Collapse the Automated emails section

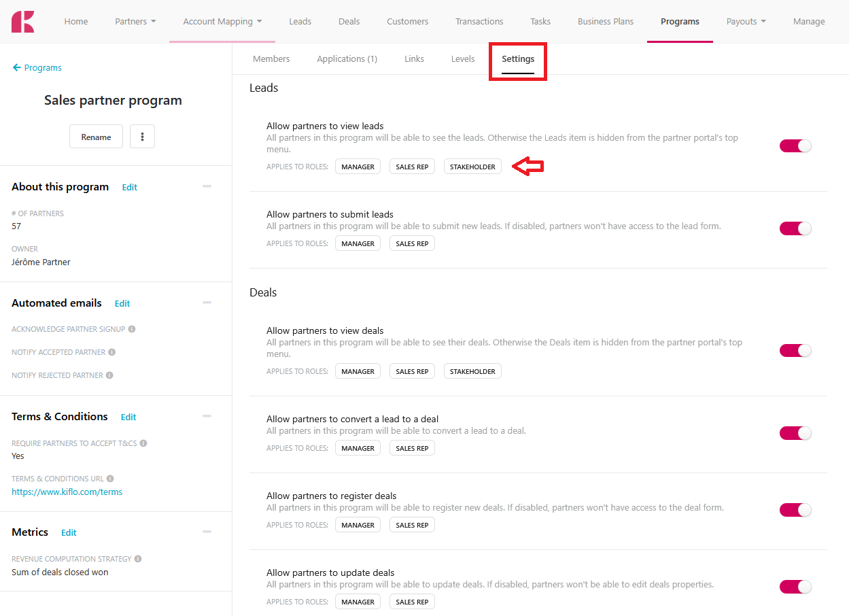[207, 303]
